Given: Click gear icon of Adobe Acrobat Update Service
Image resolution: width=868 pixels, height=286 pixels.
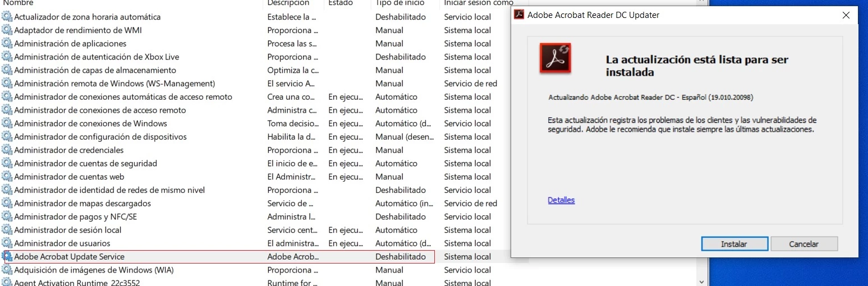Looking at the screenshot, I should click(x=7, y=257).
